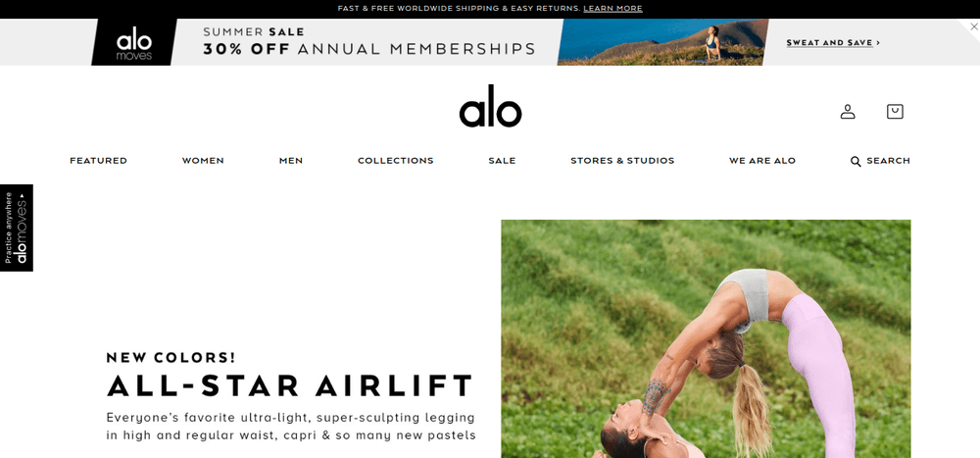
Task: Click Learn More shipping link
Action: pos(612,9)
